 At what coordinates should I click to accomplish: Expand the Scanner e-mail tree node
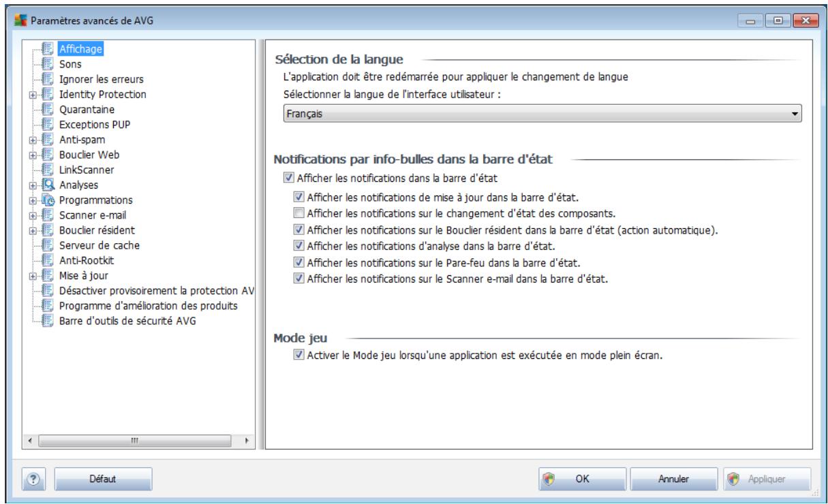(33, 215)
